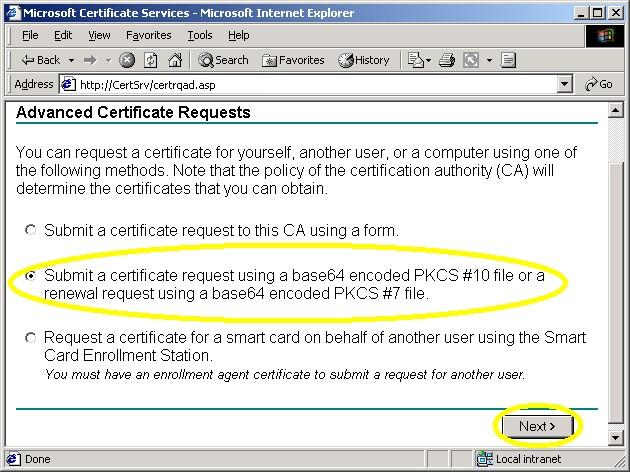Click the Back navigation arrow
Viewport: 630px width, 472px height.
click(40, 60)
